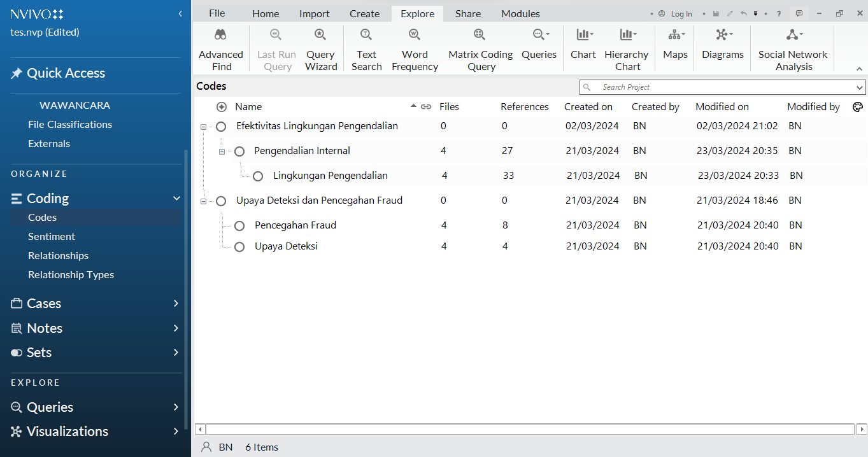Viewport: 868px width, 457px height.
Task: Open the Search Project dropdown arrow
Action: [860, 87]
